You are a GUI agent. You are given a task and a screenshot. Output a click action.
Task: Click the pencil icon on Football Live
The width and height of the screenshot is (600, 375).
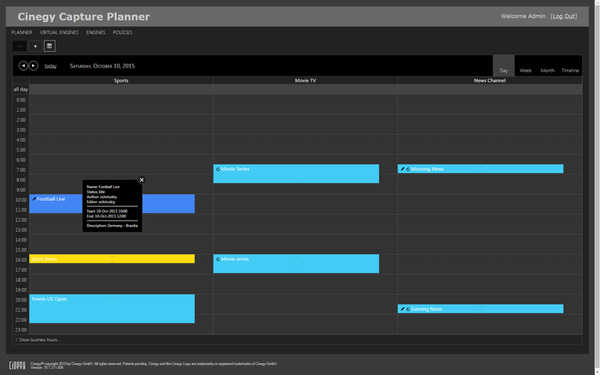(x=34, y=199)
